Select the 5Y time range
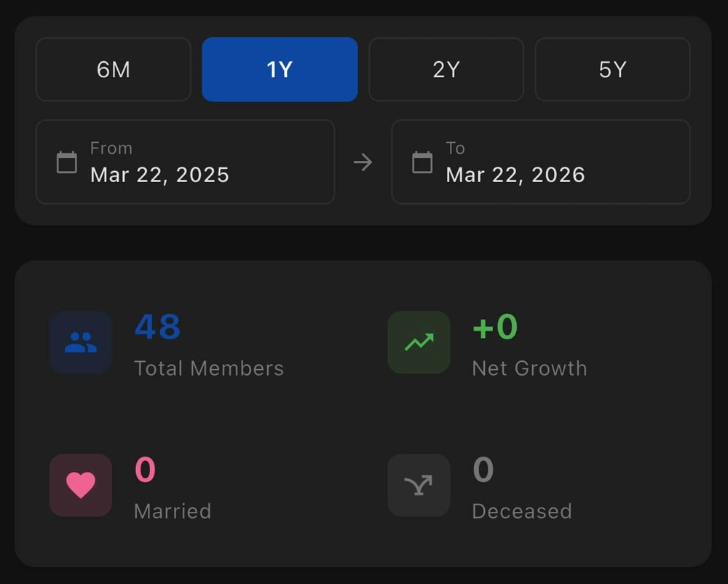 612,69
